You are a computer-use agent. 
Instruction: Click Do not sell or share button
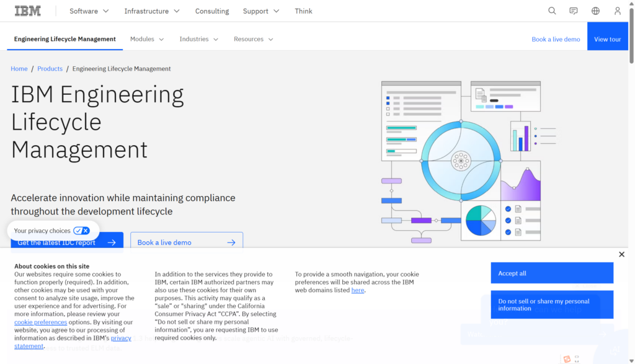(552, 304)
